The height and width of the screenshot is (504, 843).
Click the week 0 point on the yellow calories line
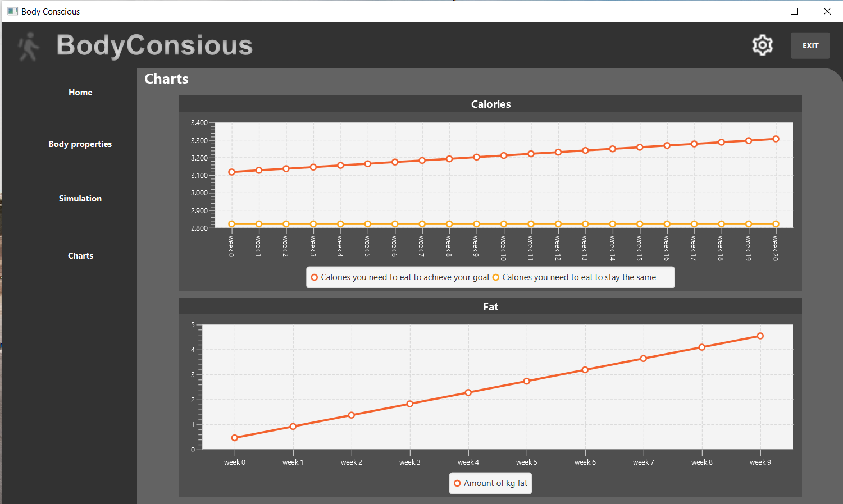pyautogui.click(x=231, y=224)
